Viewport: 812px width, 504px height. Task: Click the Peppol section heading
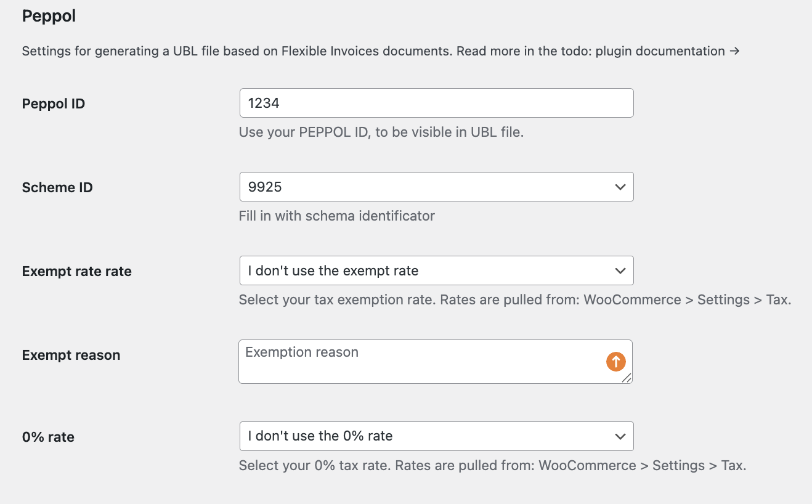click(x=49, y=16)
